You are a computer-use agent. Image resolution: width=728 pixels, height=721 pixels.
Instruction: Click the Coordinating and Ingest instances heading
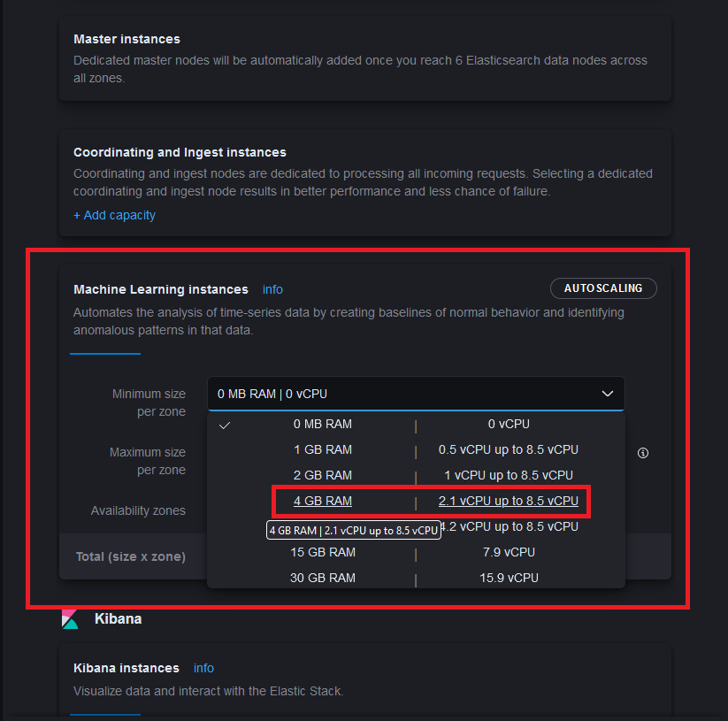click(x=180, y=152)
